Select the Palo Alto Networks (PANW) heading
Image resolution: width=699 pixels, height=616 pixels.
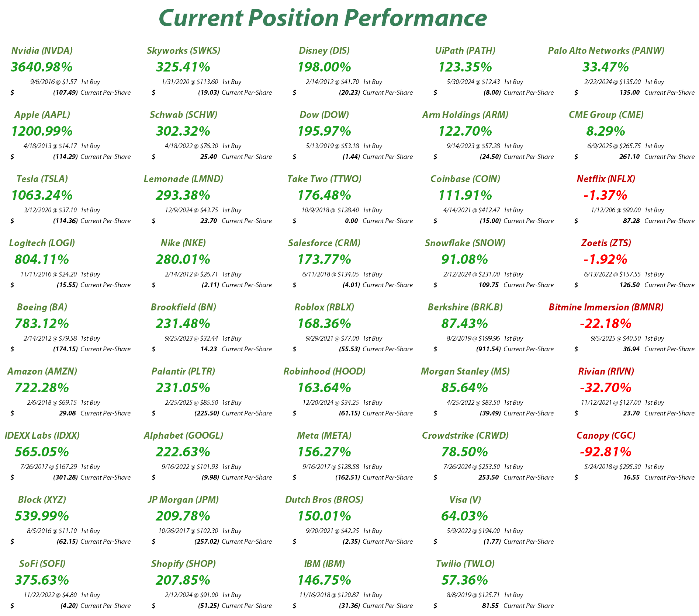point(606,51)
